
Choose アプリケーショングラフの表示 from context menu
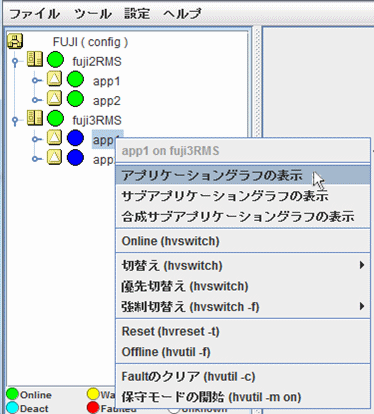coord(243,175)
